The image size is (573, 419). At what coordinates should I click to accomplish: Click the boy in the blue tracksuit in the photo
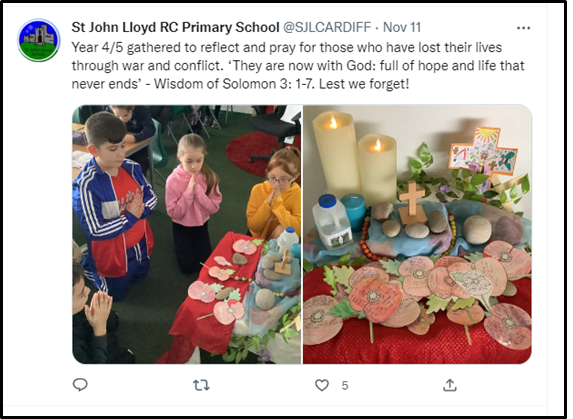(113, 205)
